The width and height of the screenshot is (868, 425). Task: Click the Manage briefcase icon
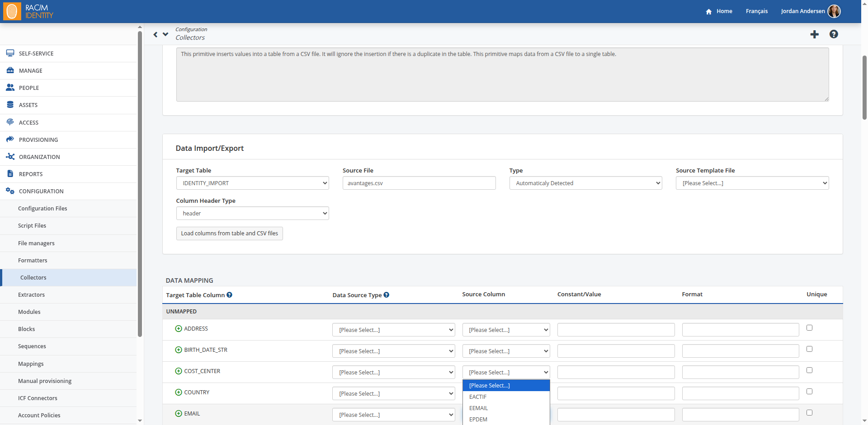pyautogui.click(x=10, y=70)
